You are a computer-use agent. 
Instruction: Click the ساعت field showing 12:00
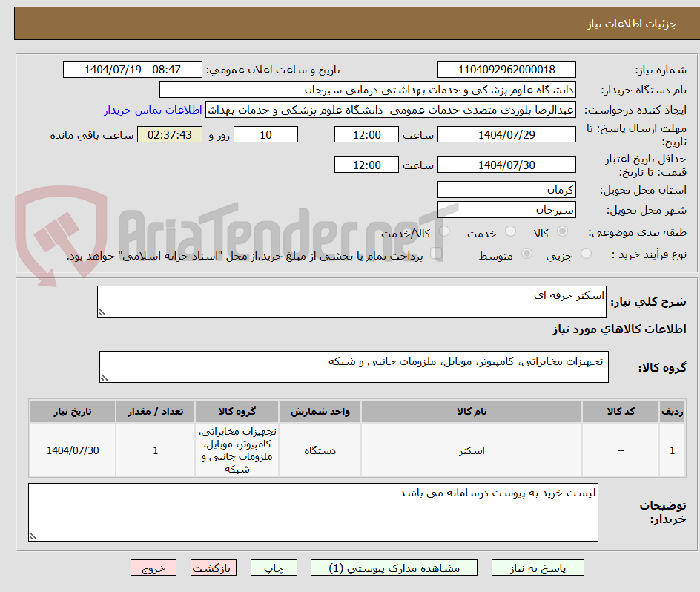(x=366, y=134)
